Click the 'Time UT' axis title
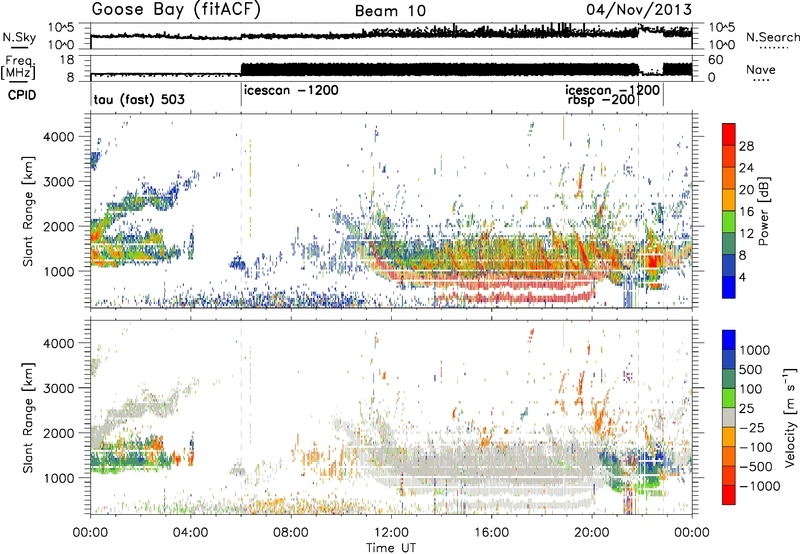 pyautogui.click(x=391, y=547)
